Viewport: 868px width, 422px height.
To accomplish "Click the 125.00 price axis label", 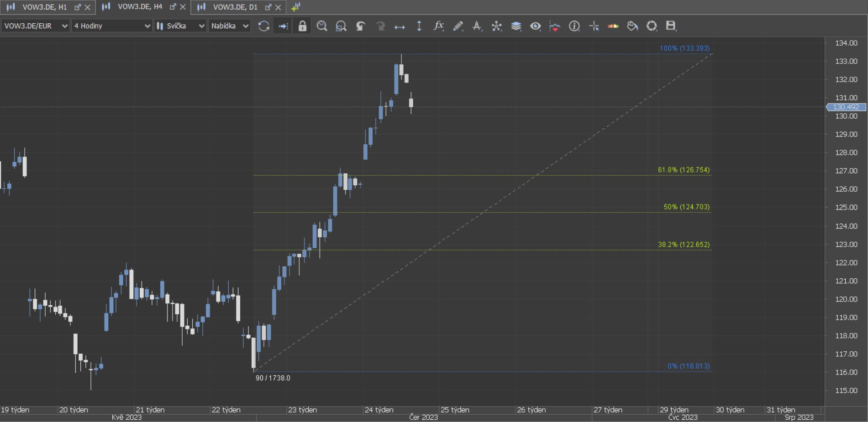I will coord(846,207).
